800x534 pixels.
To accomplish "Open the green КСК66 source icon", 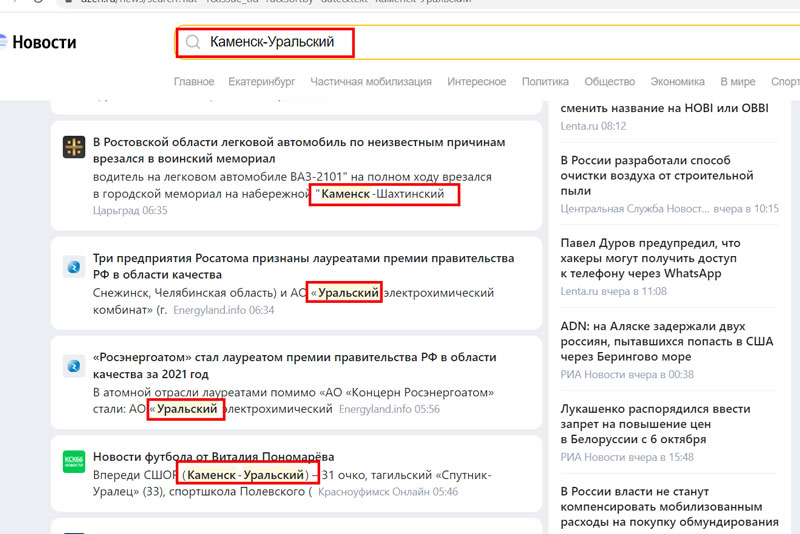I will tap(74, 462).
